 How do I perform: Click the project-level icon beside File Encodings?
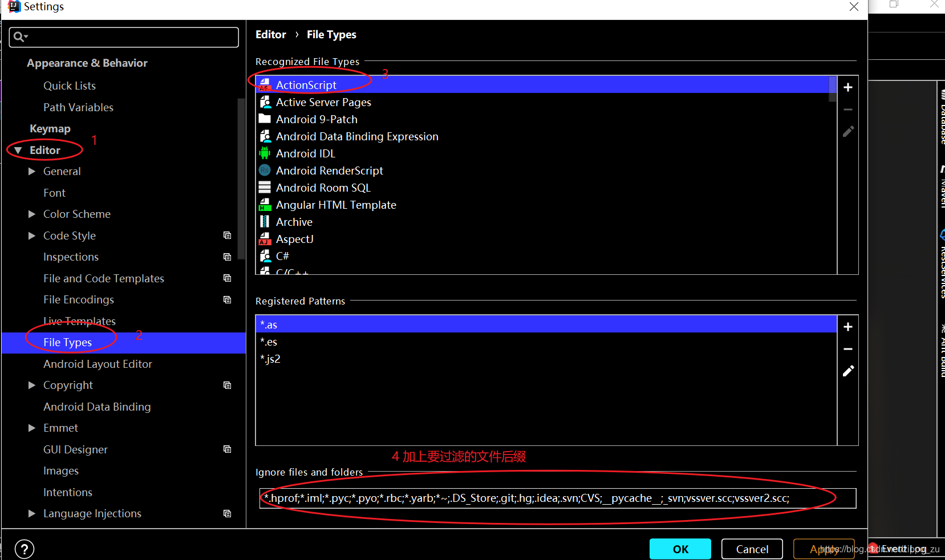click(x=227, y=300)
